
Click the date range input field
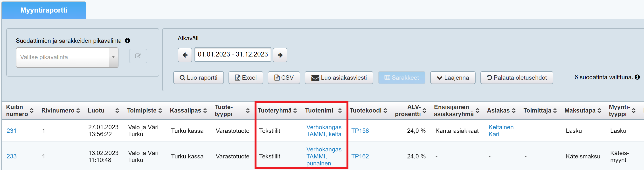pyautogui.click(x=233, y=54)
